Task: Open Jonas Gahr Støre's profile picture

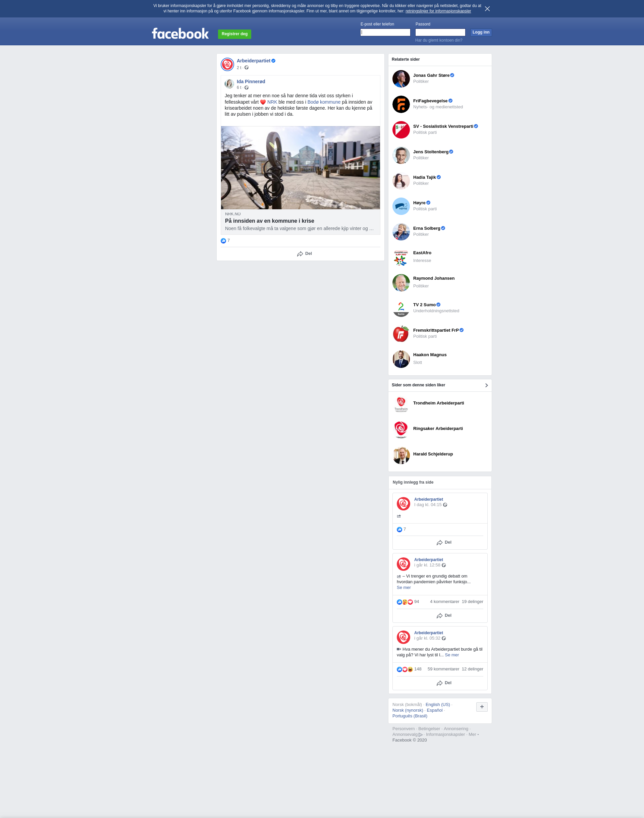Action: pos(401,78)
